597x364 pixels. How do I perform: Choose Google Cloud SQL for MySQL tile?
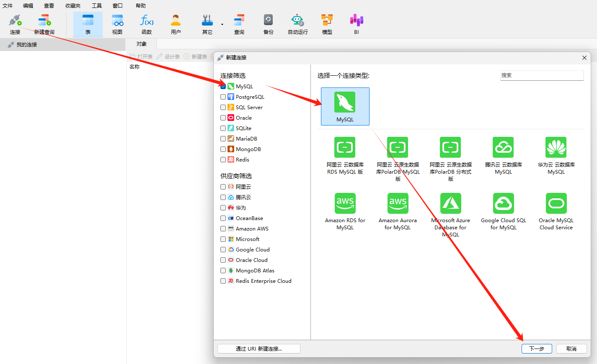point(504,212)
